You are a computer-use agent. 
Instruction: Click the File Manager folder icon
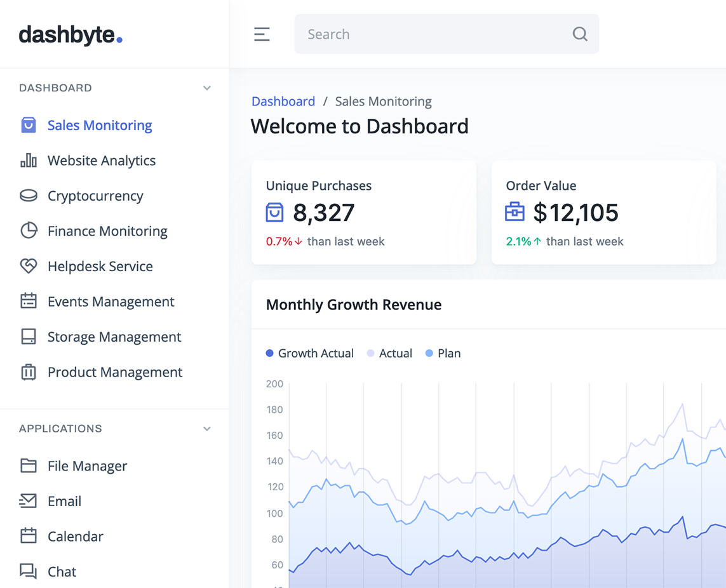(x=29, y=465)
